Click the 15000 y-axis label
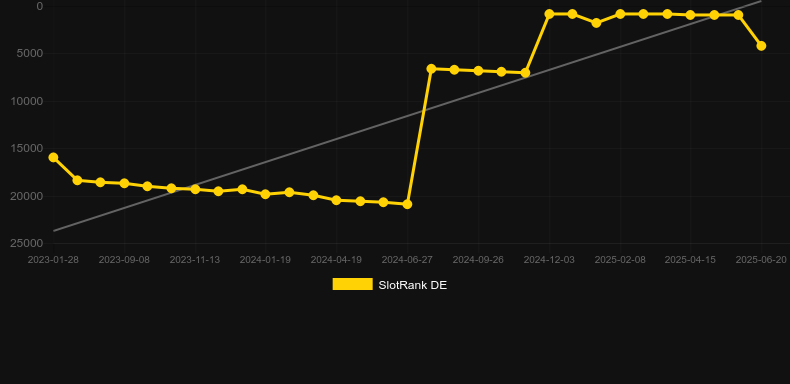 point(27,149)
